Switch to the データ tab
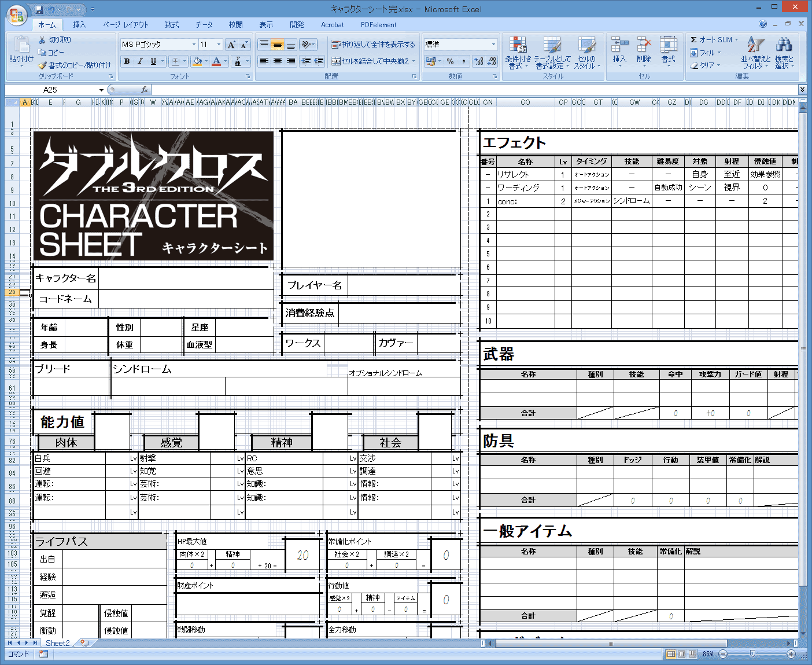 204,25
